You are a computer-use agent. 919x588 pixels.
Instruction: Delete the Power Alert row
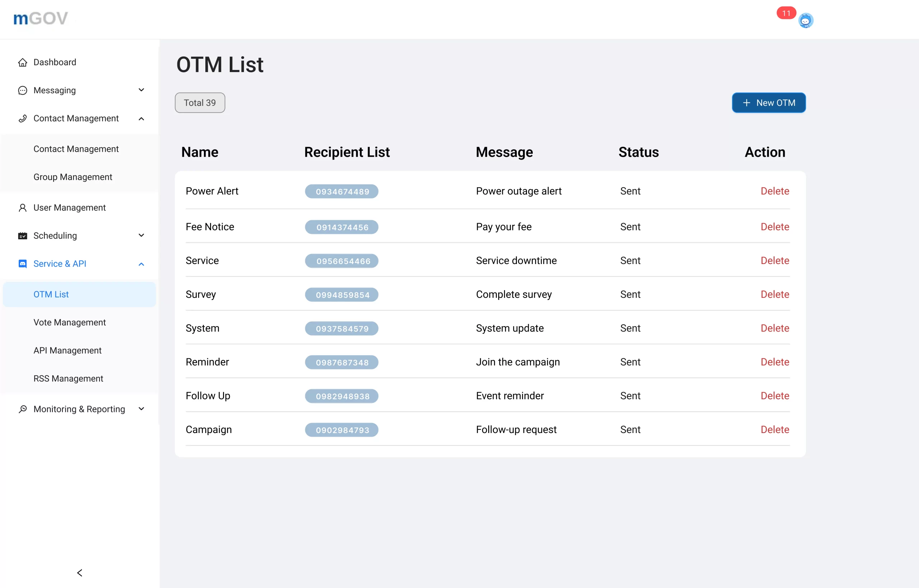775,191
